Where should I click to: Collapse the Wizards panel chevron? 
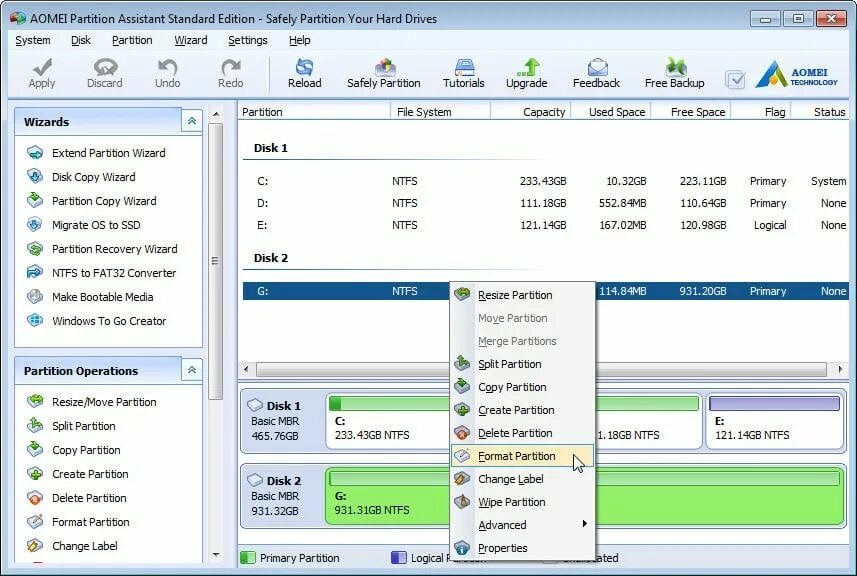pos(192,121)
